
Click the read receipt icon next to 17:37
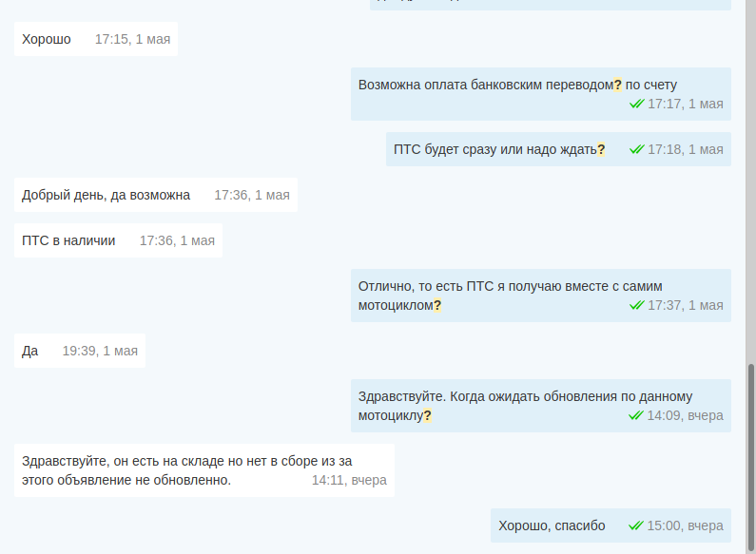(x=636, y=305)
